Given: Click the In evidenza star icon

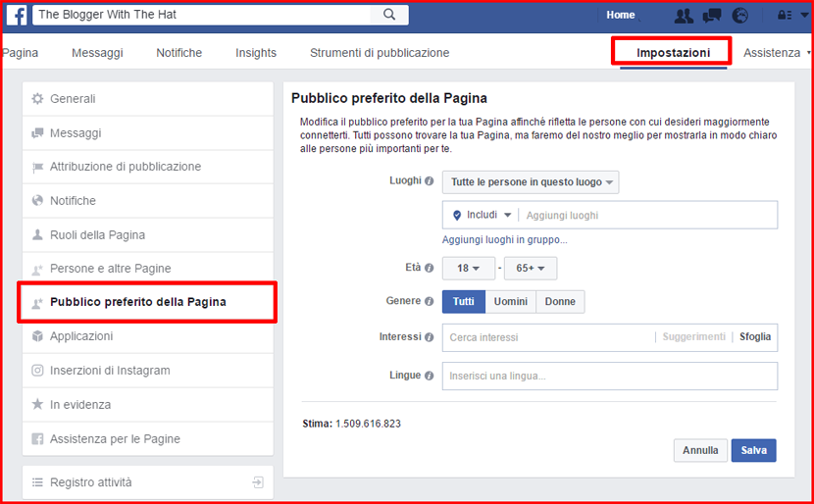Looking at the screenshot, I should 37,404.
